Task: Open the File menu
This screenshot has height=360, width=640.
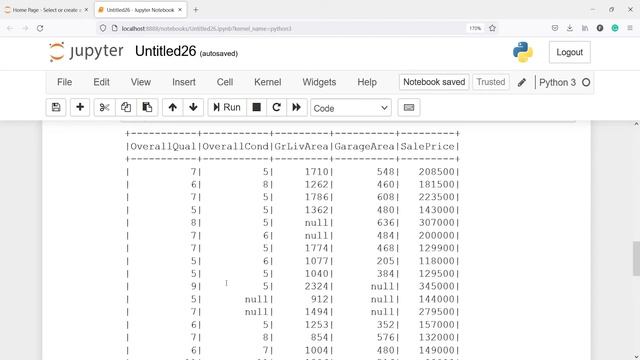Action: click(64, 82)
